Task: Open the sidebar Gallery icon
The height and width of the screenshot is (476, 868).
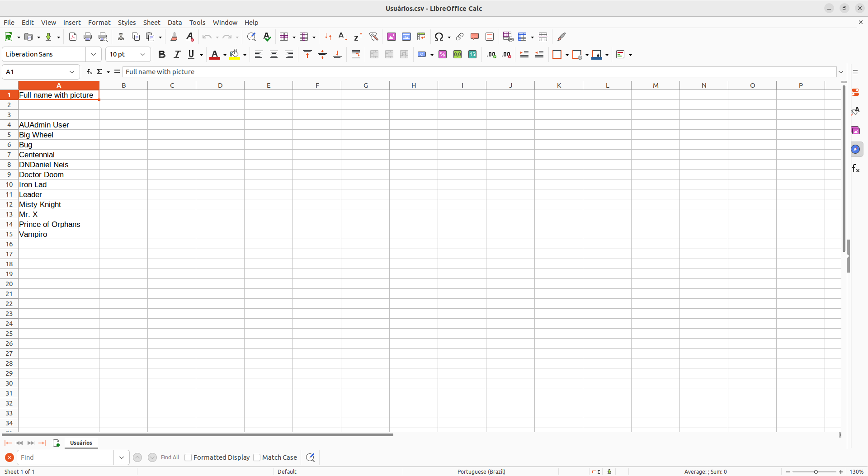Action: click(856, 130)
